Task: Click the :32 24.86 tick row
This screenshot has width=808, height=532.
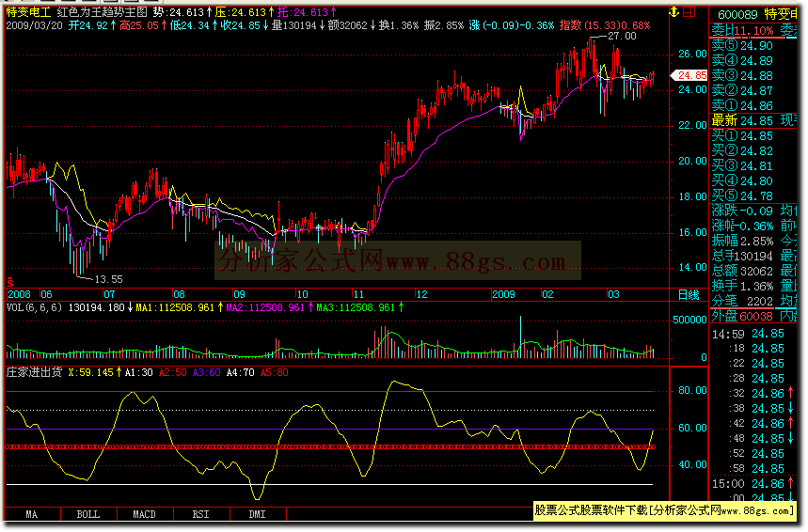Action: coord(762,394)
